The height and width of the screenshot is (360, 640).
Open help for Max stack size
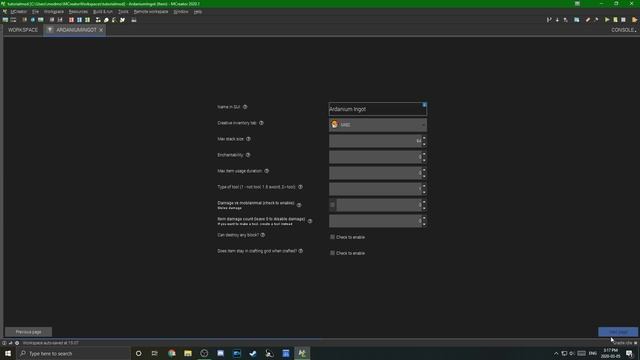pyautogui.click(x=248, y=139)
